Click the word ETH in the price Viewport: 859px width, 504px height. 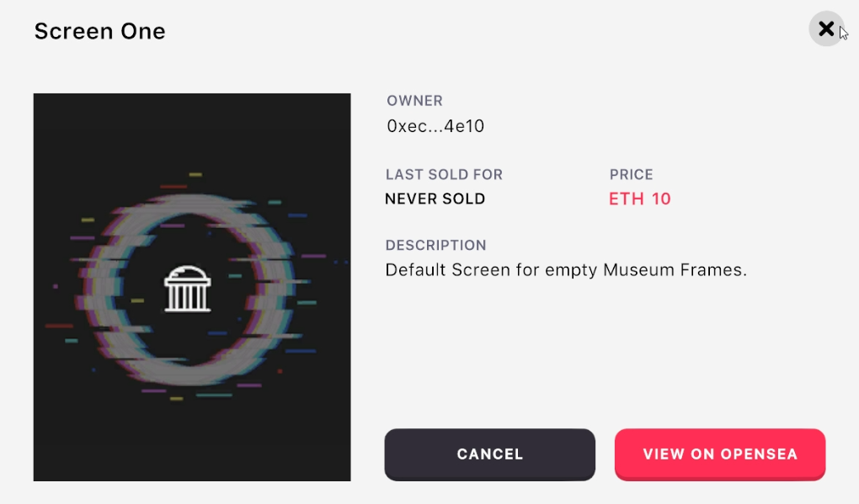click(x=623, y=199)
